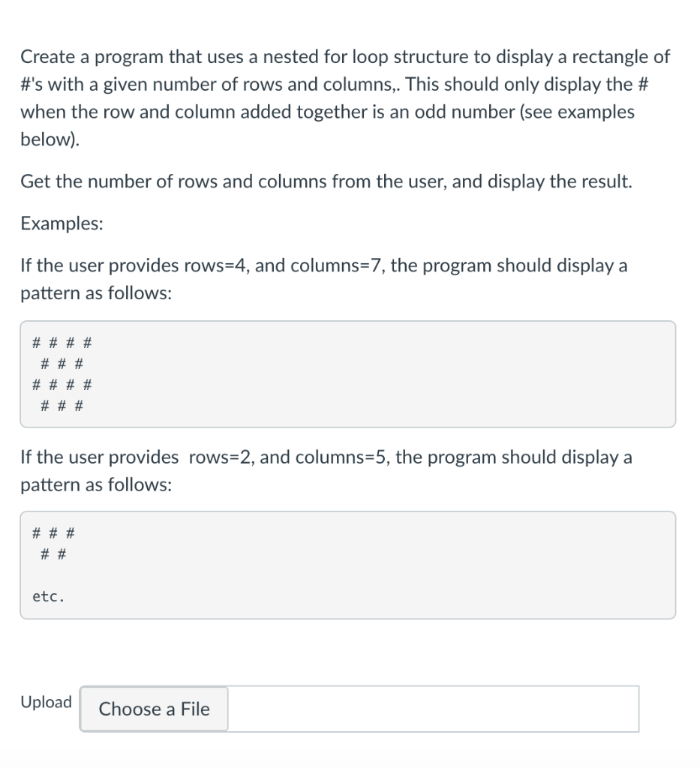Click the Upload label
Viewport: 700px width, 768px height.
pyautogui.click(x=47, y=702)
